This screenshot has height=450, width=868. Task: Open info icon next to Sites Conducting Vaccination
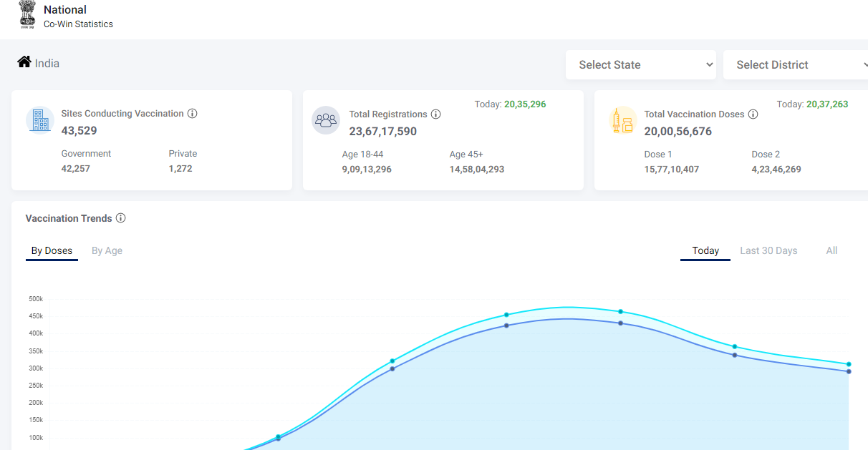coord(193,113)
